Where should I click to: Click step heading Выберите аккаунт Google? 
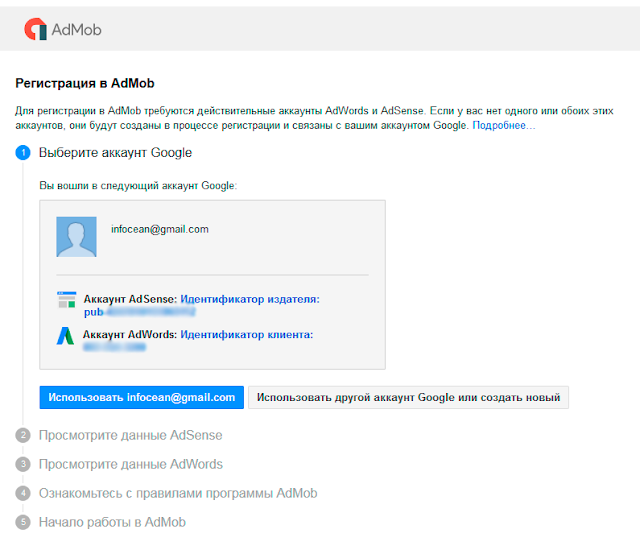click(x=115, y=153)
